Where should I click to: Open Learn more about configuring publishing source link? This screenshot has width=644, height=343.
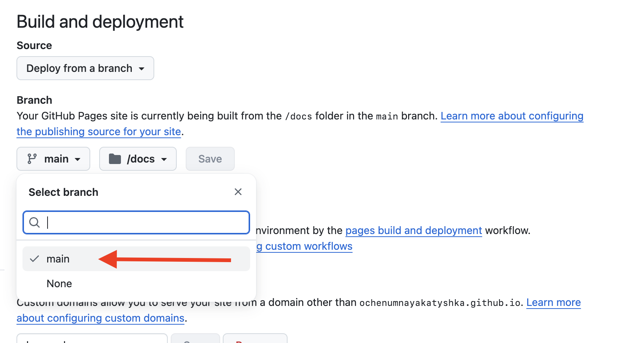(512, 116)
